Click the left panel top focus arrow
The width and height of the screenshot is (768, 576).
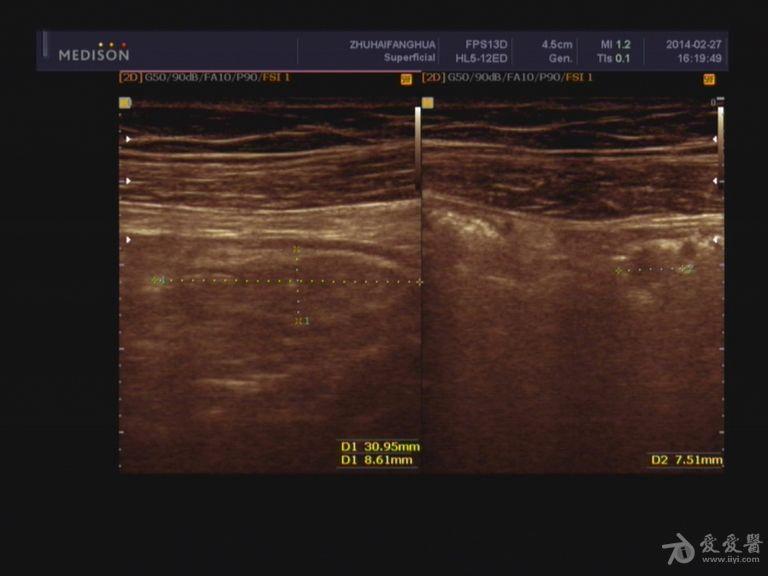pyautogui.click(x=127, y=140)
